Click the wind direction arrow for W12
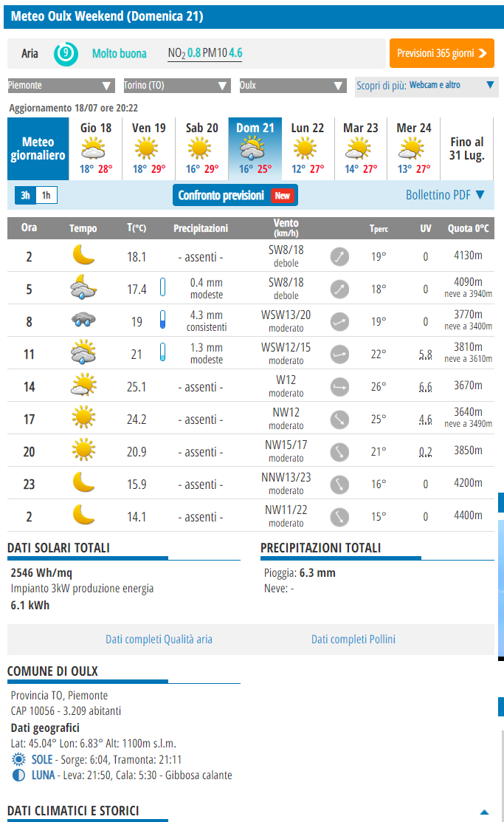Viewport: 504px width, 822px height. click(339, 386)
